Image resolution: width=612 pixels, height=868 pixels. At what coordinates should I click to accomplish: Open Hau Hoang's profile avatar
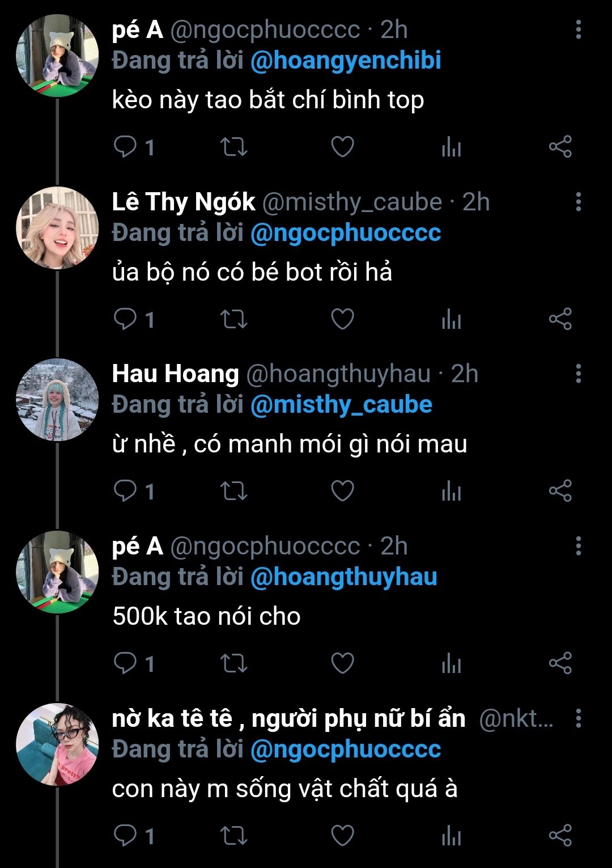57,400
